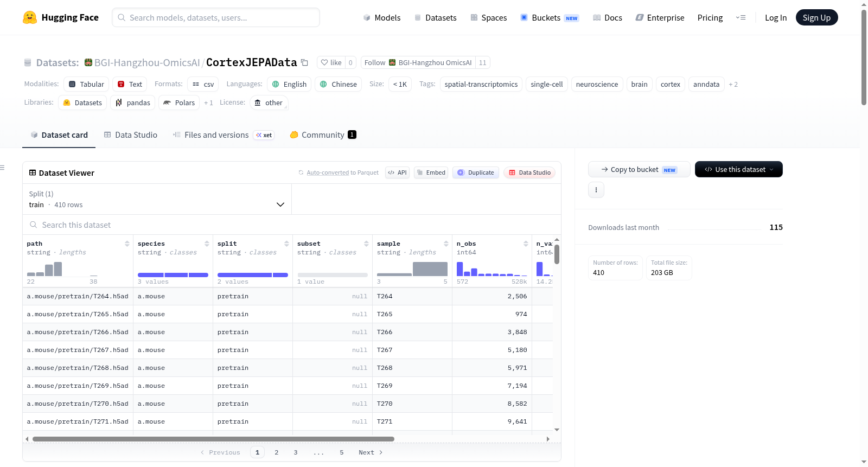Click the Polars library tag

point(179,103)
